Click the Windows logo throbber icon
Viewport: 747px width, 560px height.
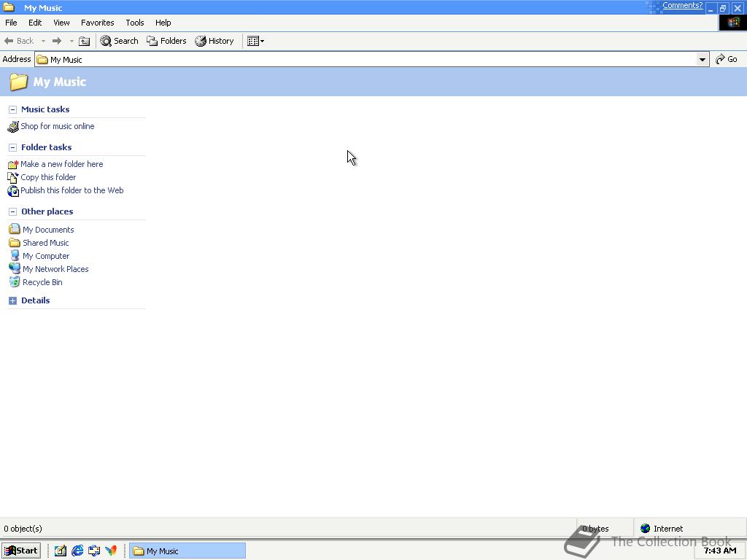[x=732, y=23]
